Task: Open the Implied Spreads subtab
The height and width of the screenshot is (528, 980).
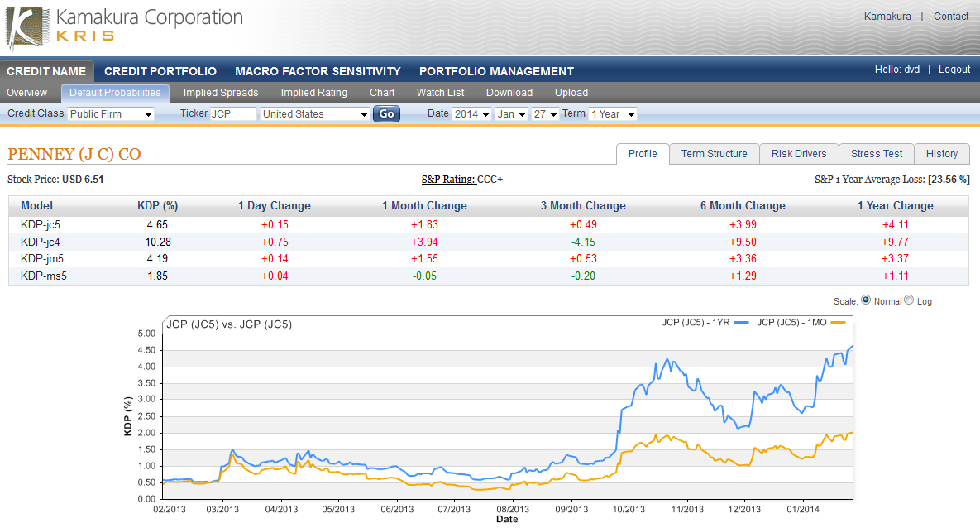Action: click(221, 93)
